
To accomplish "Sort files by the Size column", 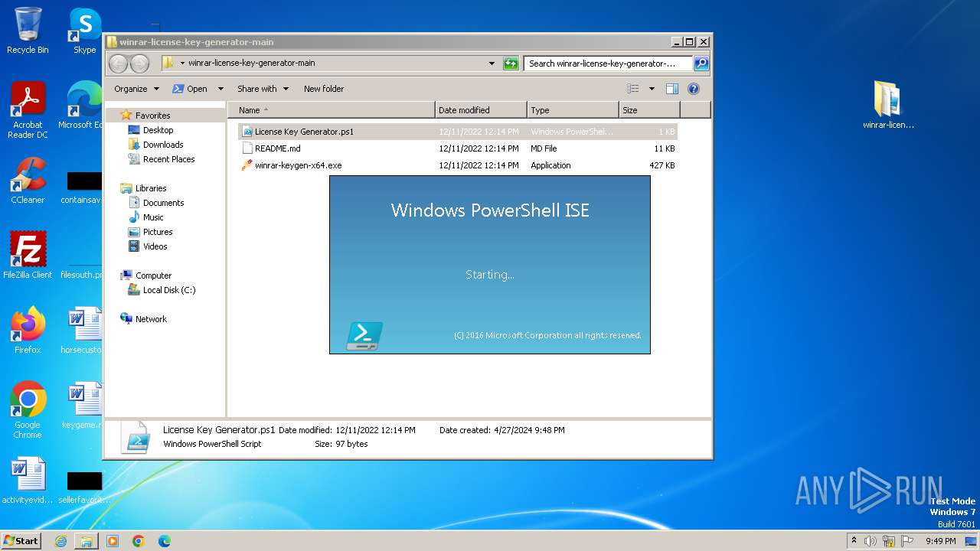I will point(648,110).
